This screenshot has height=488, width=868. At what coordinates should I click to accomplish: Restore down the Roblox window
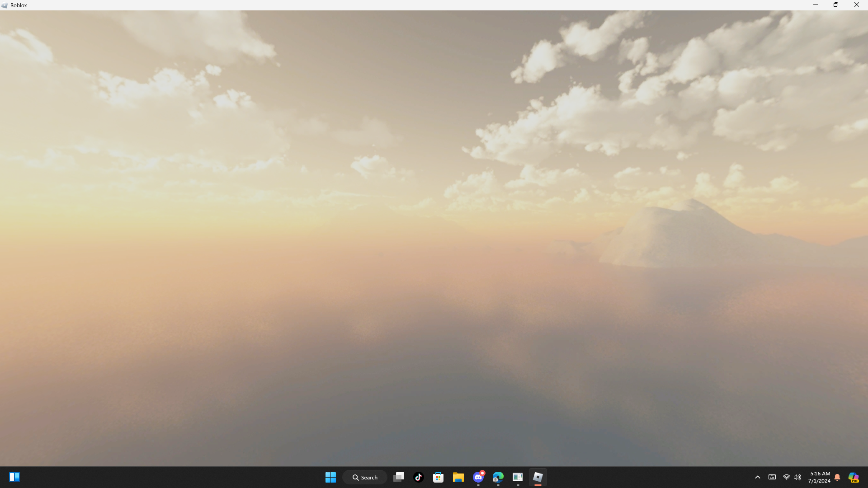coord(836,5)
